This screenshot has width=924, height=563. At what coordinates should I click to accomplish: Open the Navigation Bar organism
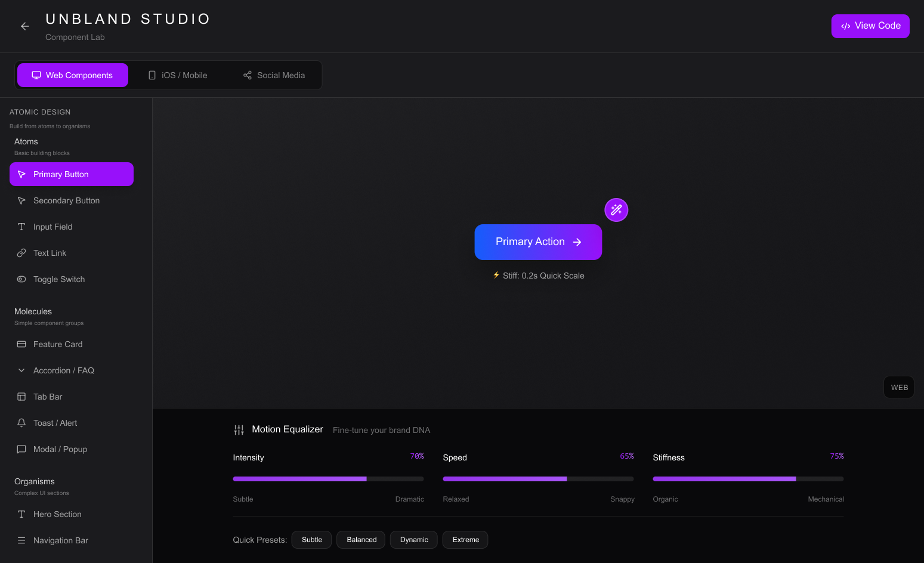point(72,540)
